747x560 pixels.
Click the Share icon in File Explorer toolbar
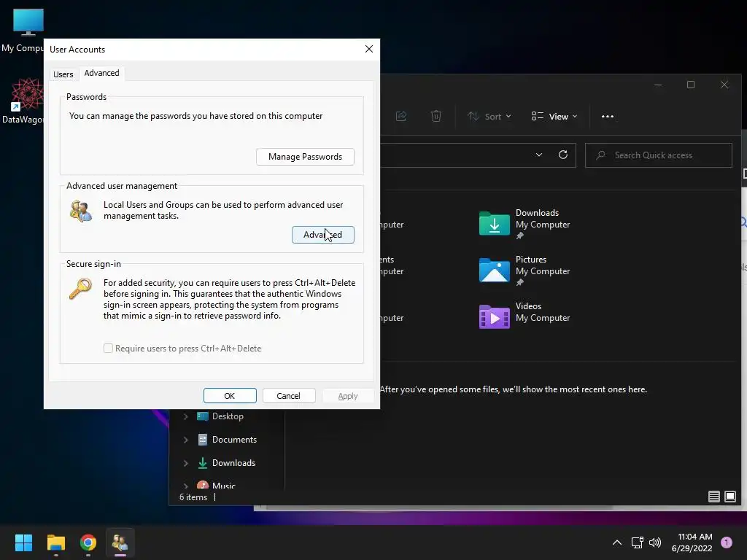tap(401, 116)
